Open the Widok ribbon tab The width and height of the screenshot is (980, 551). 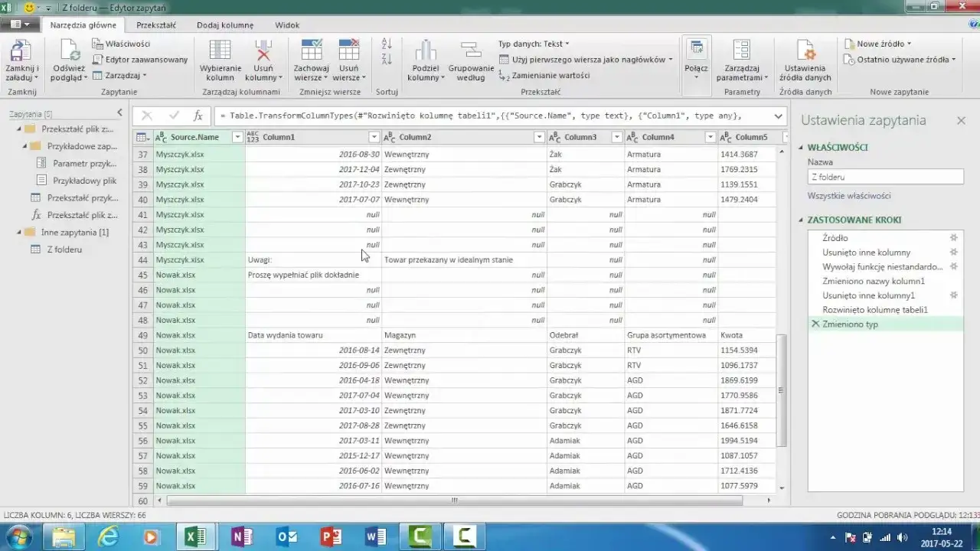coord(287,24)
